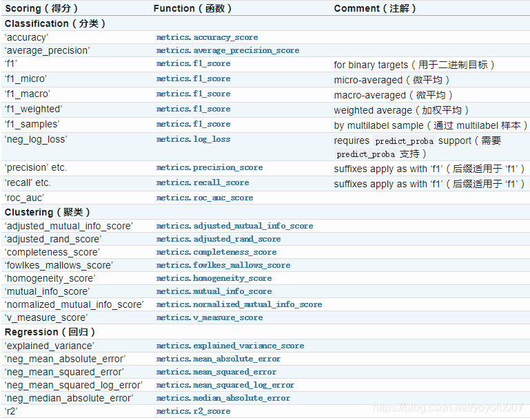
Task: Open the metrics.log_loss link
Action: (194, 140)
